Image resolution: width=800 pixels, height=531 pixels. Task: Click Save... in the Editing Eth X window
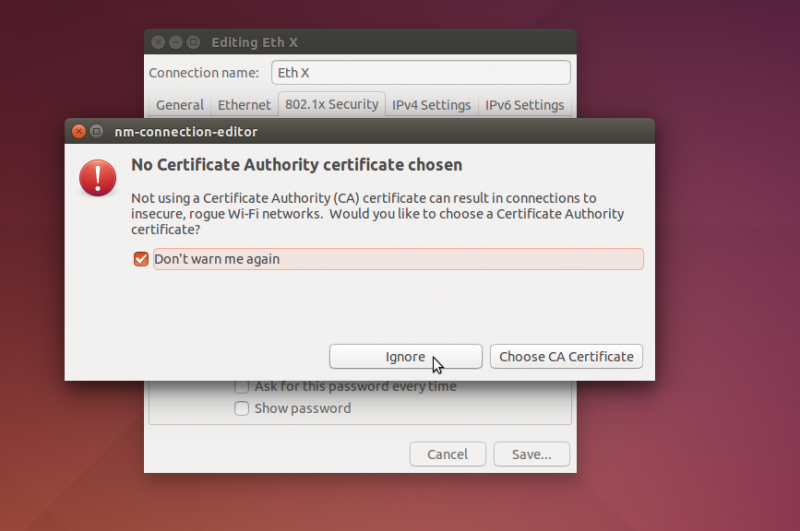pos(532,454)
